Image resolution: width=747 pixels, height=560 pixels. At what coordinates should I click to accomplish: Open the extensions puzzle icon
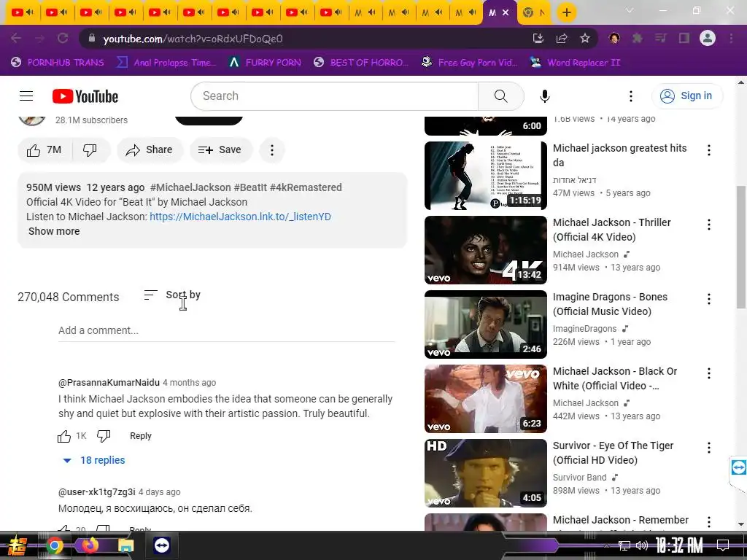point(638,38)
